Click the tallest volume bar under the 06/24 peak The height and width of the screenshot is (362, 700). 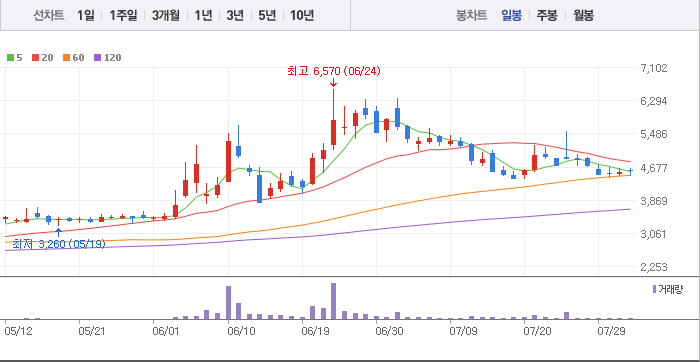(333, 301)
